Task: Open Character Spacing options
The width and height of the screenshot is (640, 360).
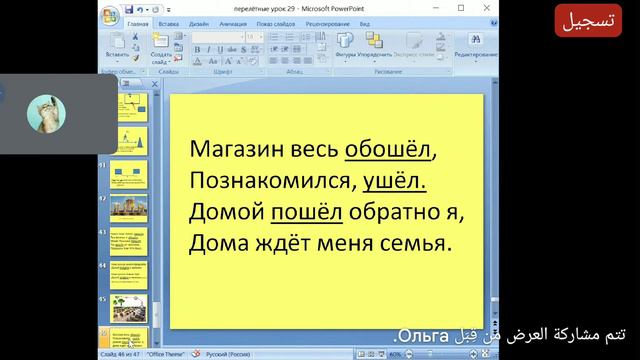Action: (255, 49)
